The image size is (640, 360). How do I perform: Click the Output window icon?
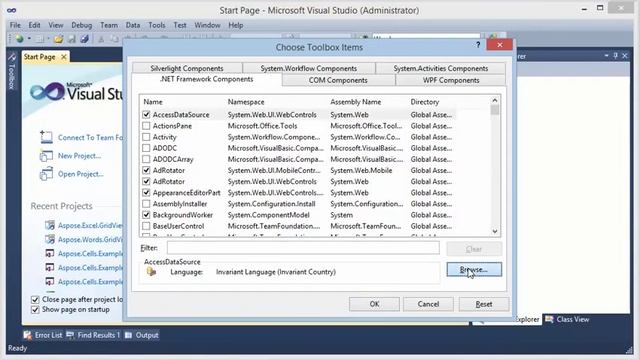(129, 335)
